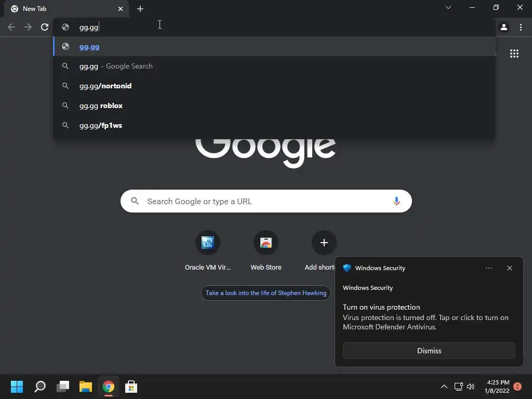Open the Stephen Hawking doodle link

tap(266, 293)
